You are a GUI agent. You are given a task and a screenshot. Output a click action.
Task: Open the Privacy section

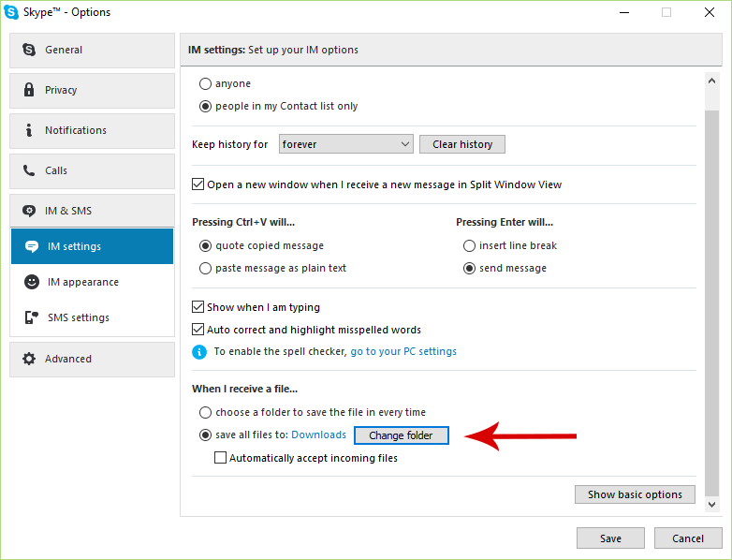tap(92, 91)
